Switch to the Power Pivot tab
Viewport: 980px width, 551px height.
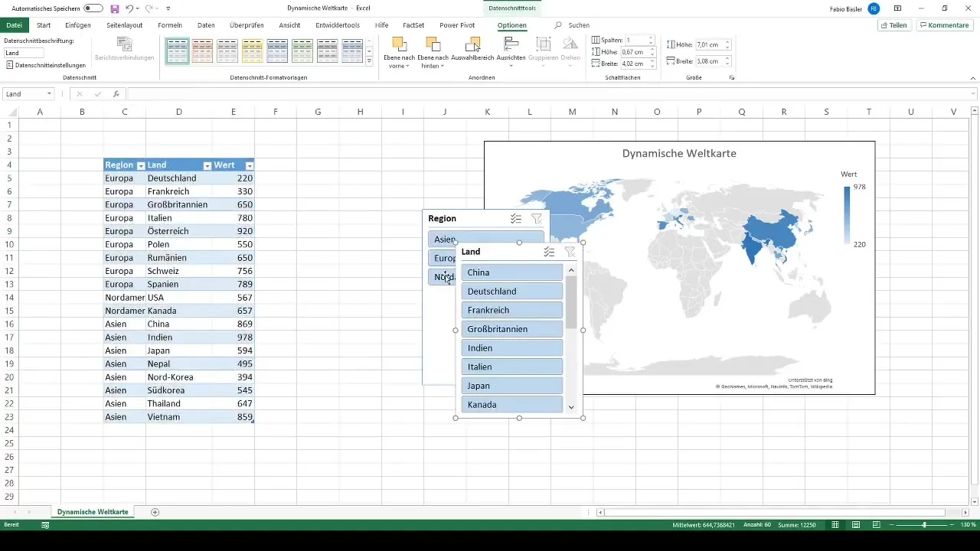(x=457, y=25)
